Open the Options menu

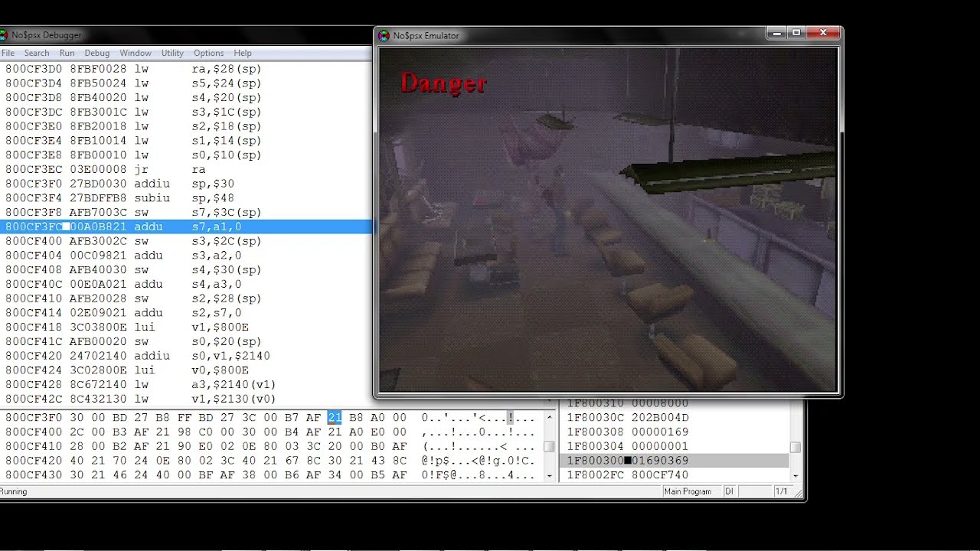(x=208, y=53)
